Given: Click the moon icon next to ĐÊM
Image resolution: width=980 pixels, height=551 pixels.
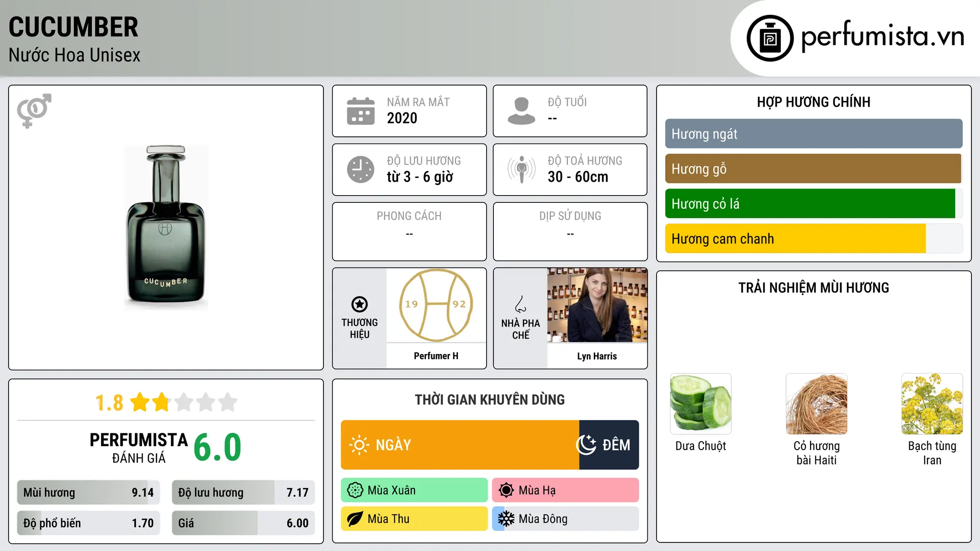Looking at the screenshot, I should point(586,445).
